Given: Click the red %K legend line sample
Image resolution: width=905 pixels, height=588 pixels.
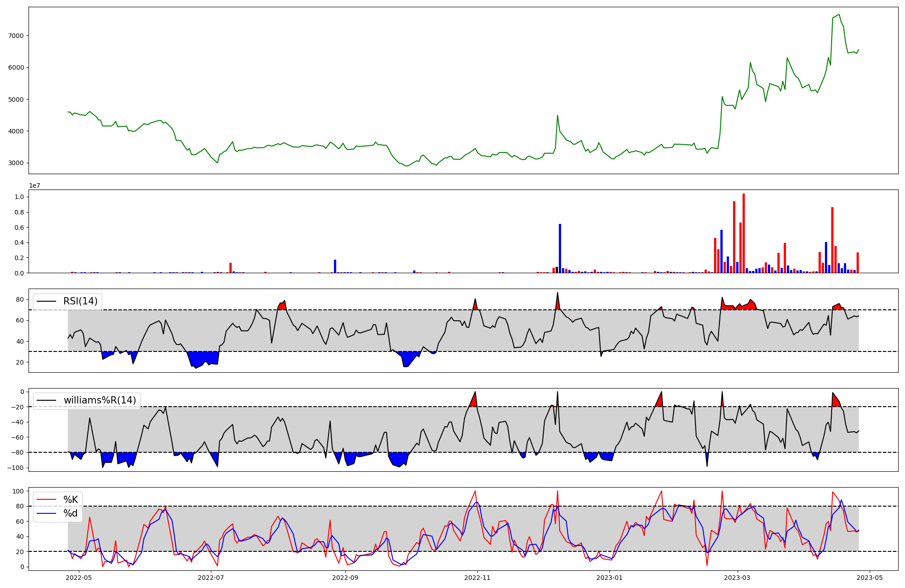Looking at the screenshot, I should tap(47, 500).
